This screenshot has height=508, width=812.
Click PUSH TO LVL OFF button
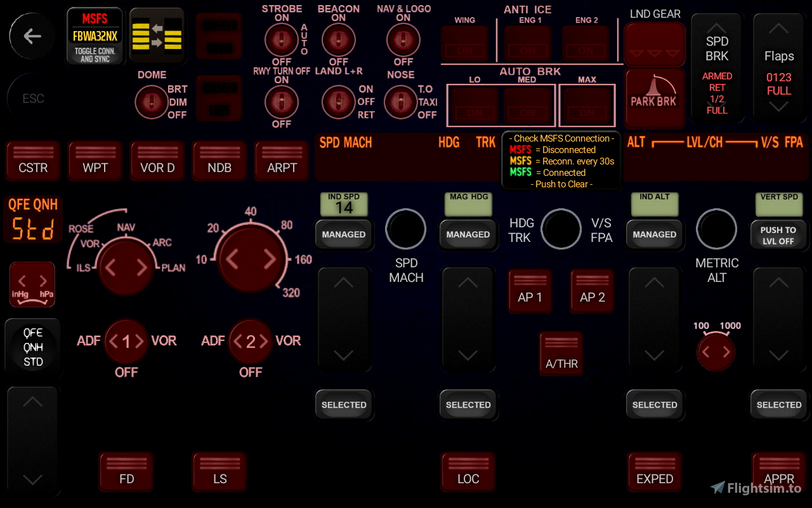click(x=778, y=235)
